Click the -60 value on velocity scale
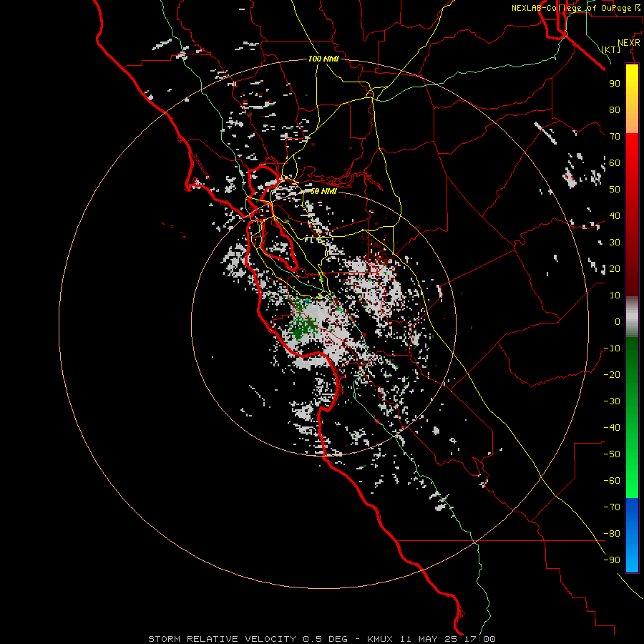This screenshot has width=644, height=644. coord(612,481)
